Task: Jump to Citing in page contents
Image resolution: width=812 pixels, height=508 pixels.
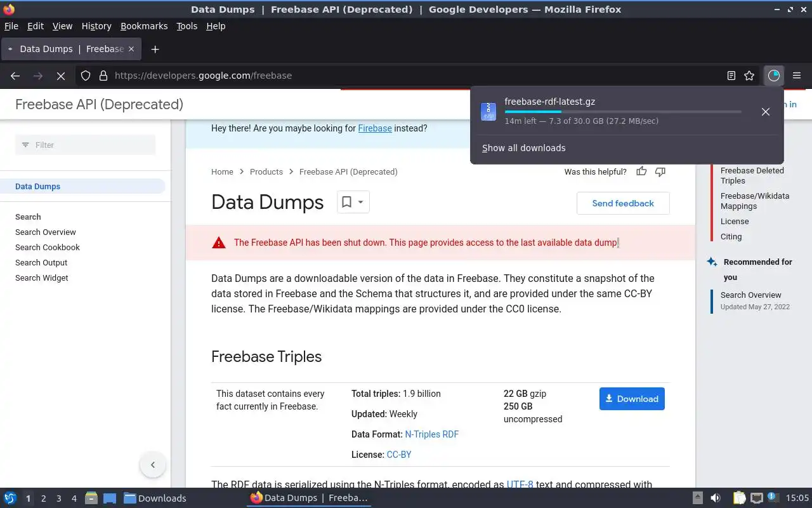Action: tap(731, 236)
